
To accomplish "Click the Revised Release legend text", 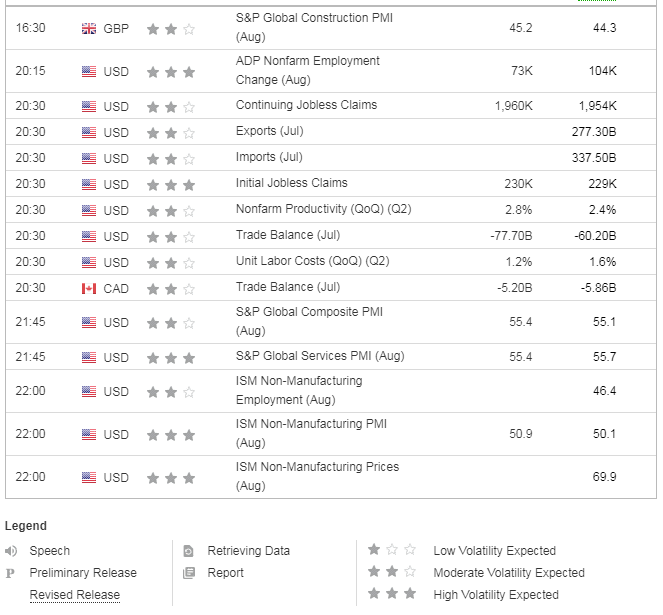I will tap(75, 595).
